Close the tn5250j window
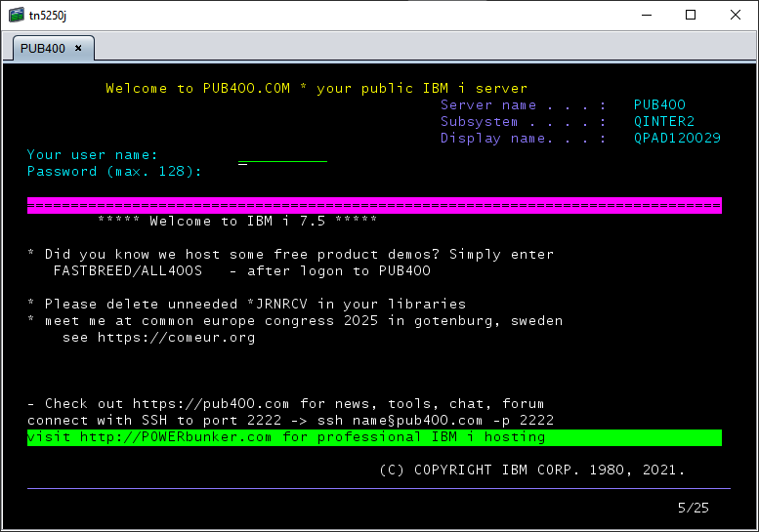759x532 pixels. tap(736, 15)
